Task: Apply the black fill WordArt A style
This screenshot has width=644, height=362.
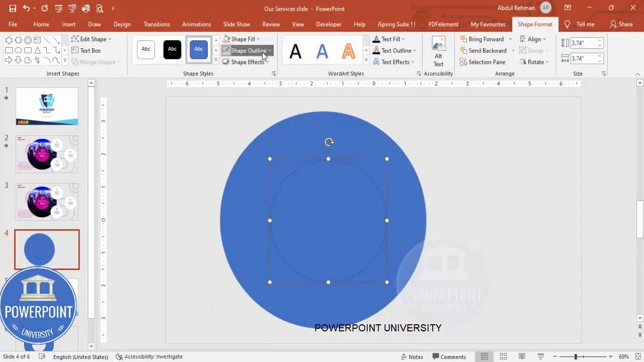Action: 296,51
